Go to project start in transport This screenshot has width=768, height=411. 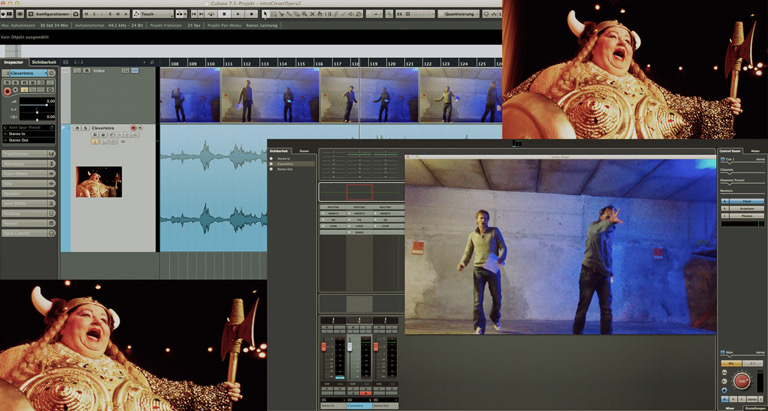coord(194,14)
